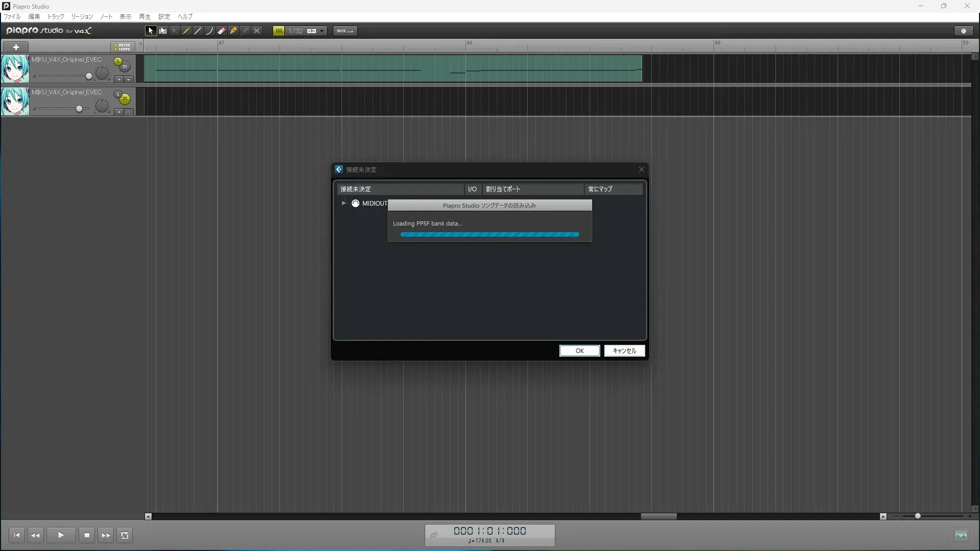Open the settings gear in toolbar
Screen dimensions: 980x551
pyautogui.click(x=964, y=31)
